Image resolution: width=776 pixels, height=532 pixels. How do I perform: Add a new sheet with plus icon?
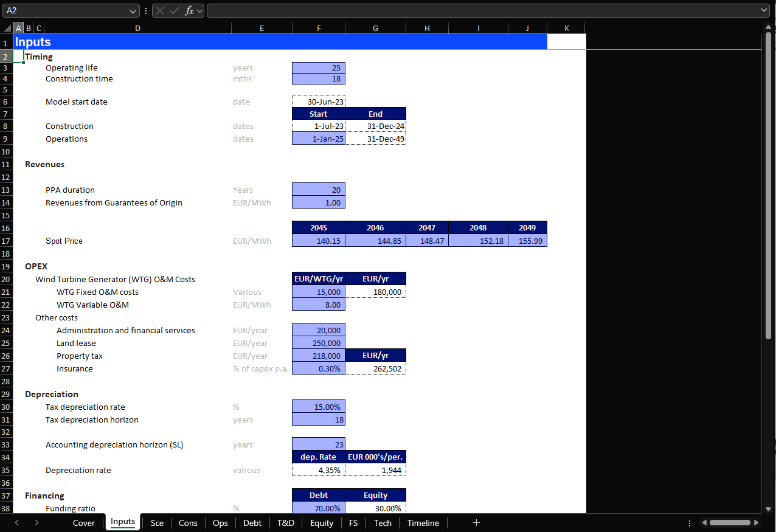tap(476, 523)
